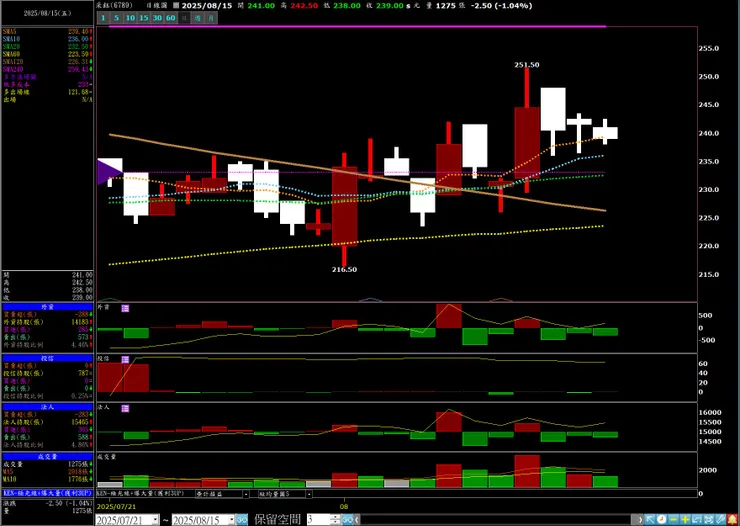The image size is (740, 526).
Task: Click the orange clock icon in bottom toolbar
Action: point(661,519)
